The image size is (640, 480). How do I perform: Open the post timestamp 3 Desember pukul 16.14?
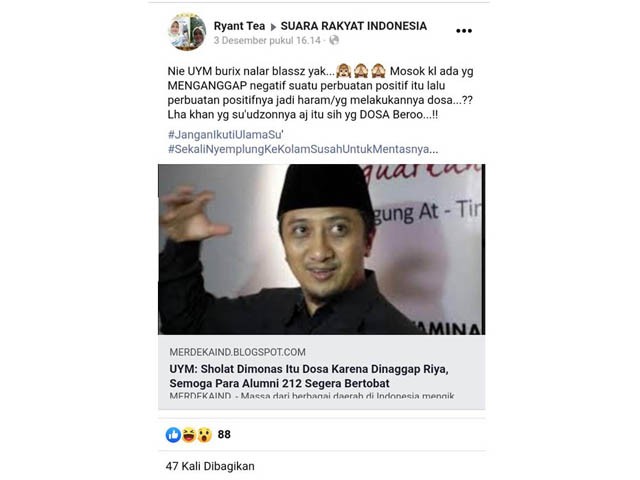click(267, 40)
